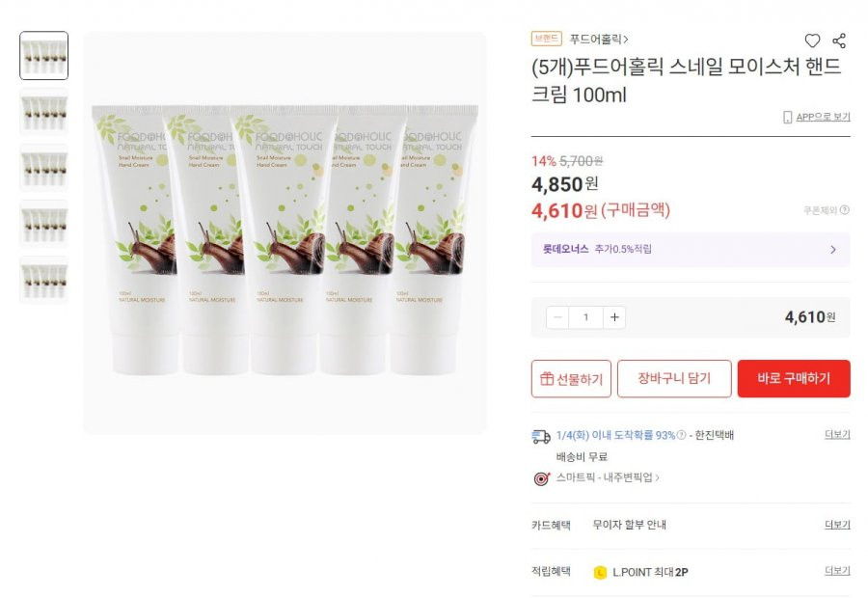Click 장바구니 담기 button
Image resolution: width=868 pixels, height=598 pixels.
[x=674, y=379]
